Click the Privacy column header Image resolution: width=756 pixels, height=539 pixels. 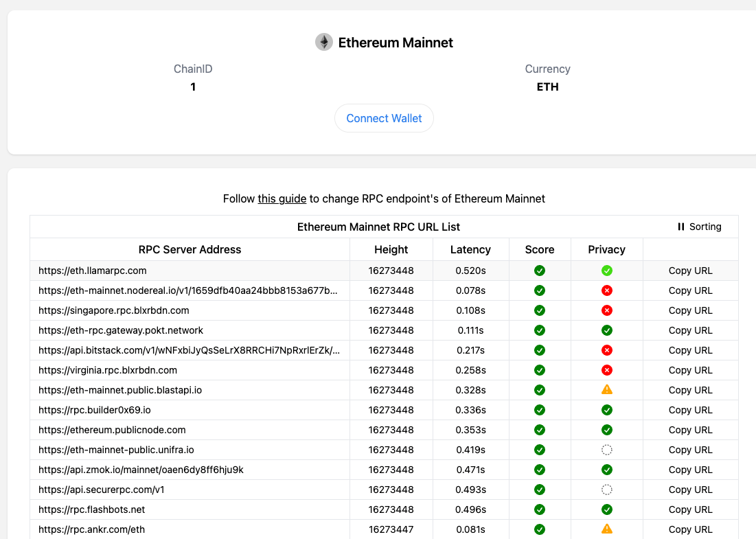606,249
